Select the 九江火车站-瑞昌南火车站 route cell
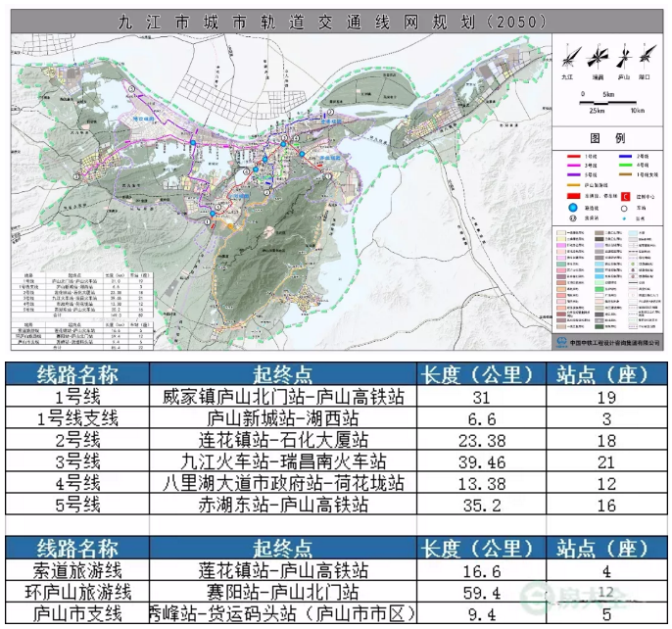Viewport: 672px width, 629px height. [x=283, y=461]
